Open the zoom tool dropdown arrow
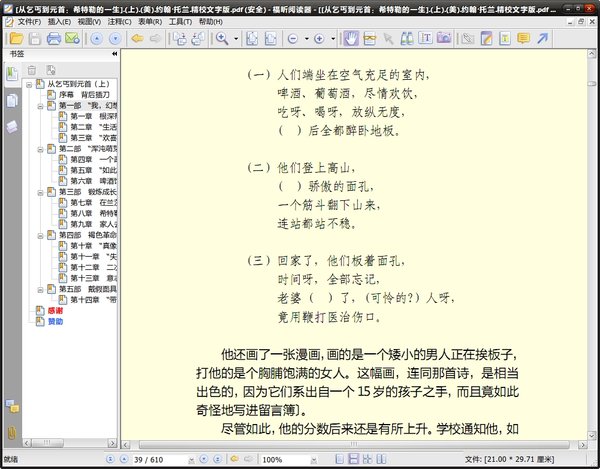The image size is (600, 469). tap(236, 39)
